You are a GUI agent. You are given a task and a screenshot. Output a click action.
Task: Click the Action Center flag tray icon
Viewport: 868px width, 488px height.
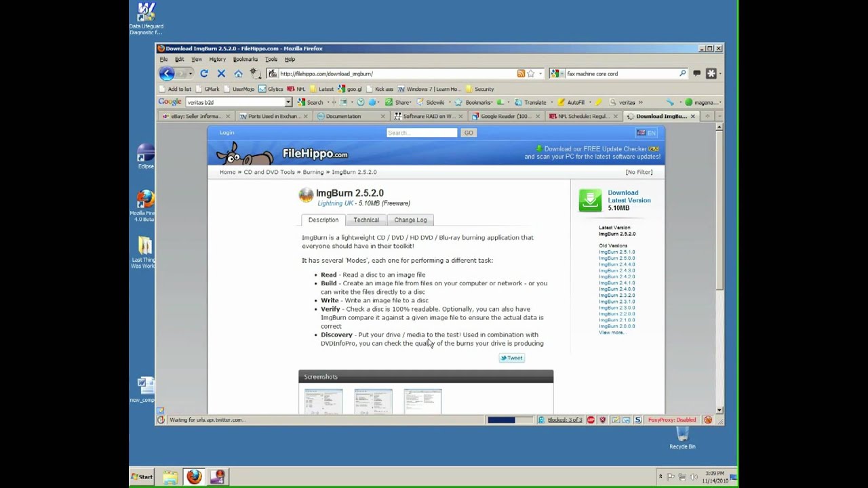tap(671, 476)
